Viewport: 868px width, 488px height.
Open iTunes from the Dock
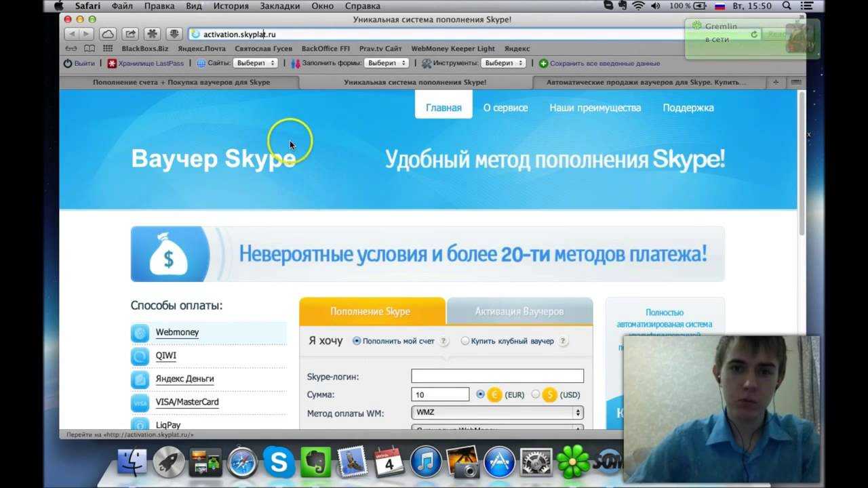click(426, 463)
